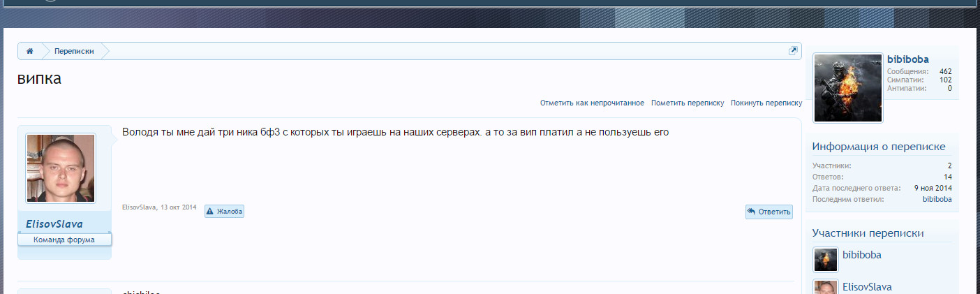Image resolution: width=980 pixels, height=294 pixels.
Task: Click the small bibiboba avatar under Участники переписки
Action: pos(826,259)
